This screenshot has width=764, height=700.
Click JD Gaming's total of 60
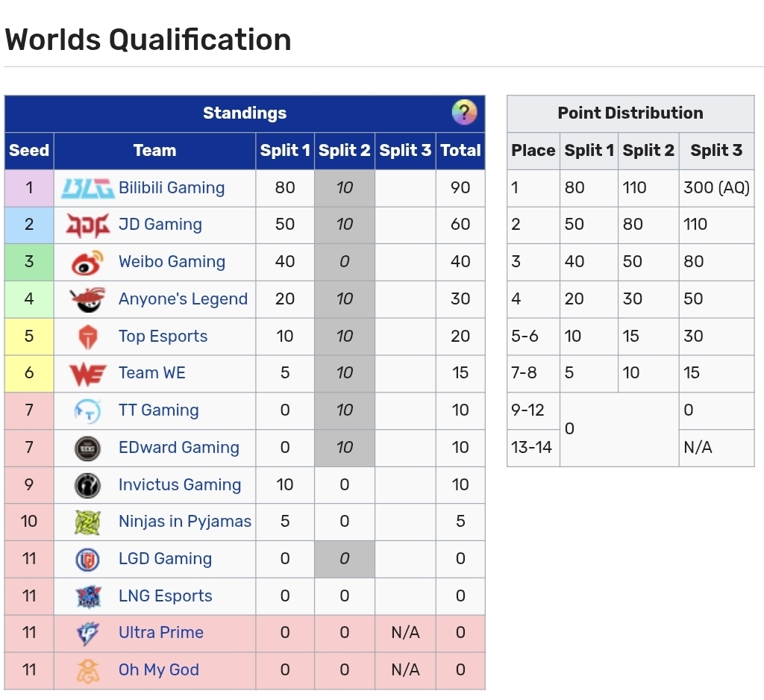[460, 225]
